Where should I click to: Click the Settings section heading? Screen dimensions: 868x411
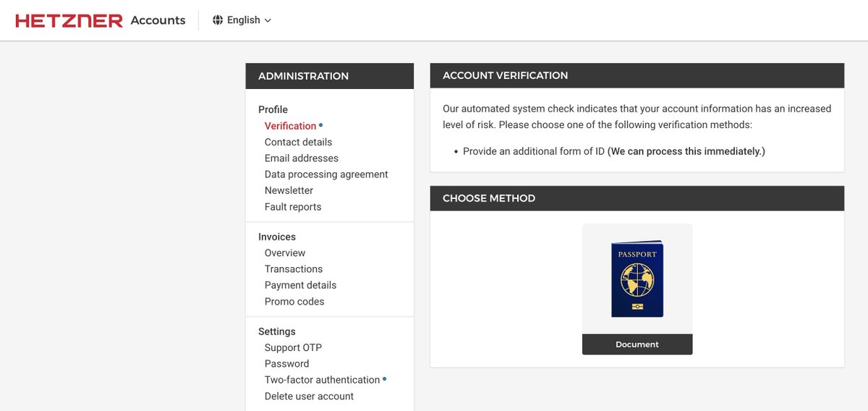point(277,331)
